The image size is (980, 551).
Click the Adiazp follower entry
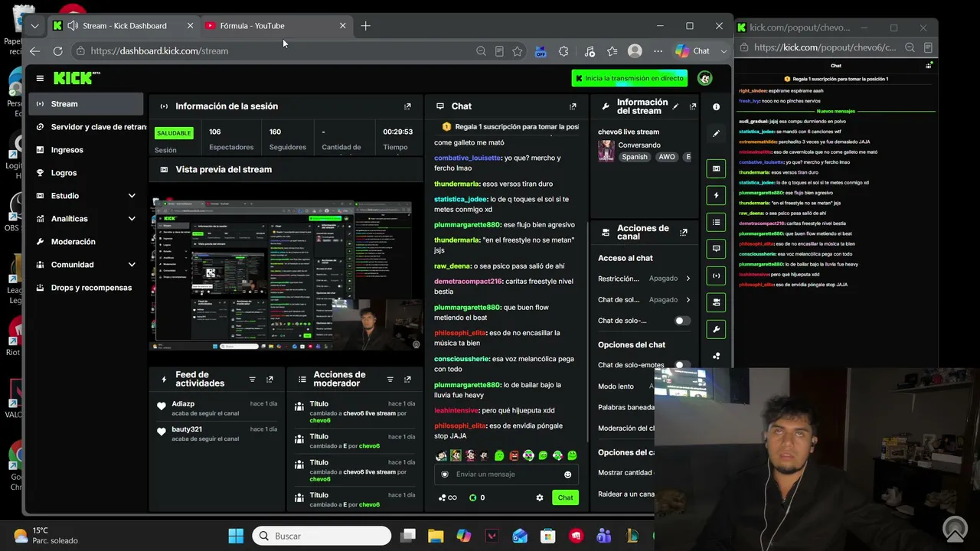tap(217, 409)
